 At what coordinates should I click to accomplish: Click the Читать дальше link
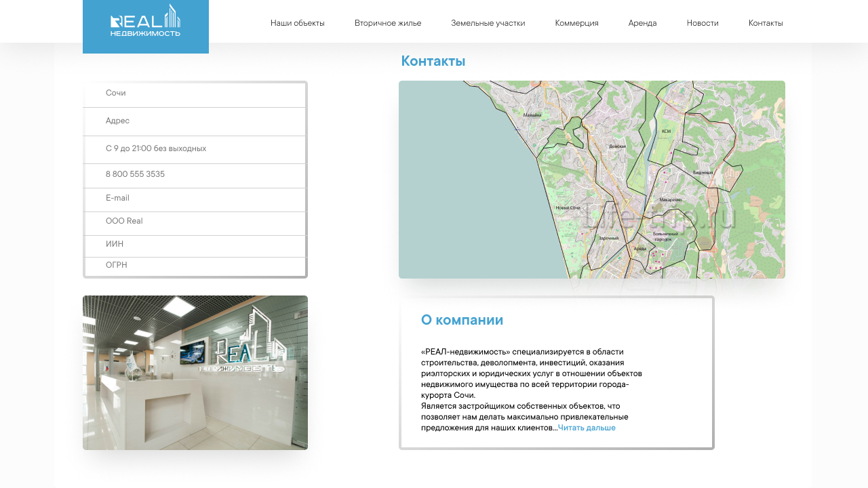click(x=587, y=428)
